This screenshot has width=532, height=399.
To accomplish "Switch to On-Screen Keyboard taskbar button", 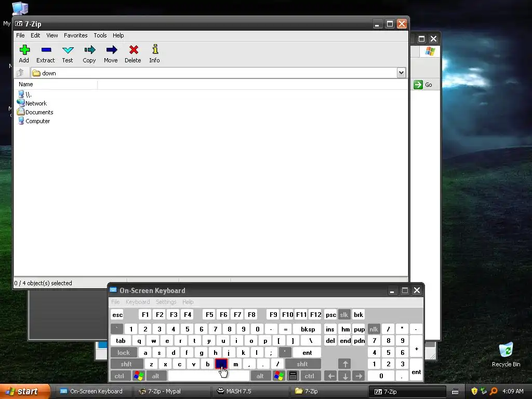I will (95, 391).
